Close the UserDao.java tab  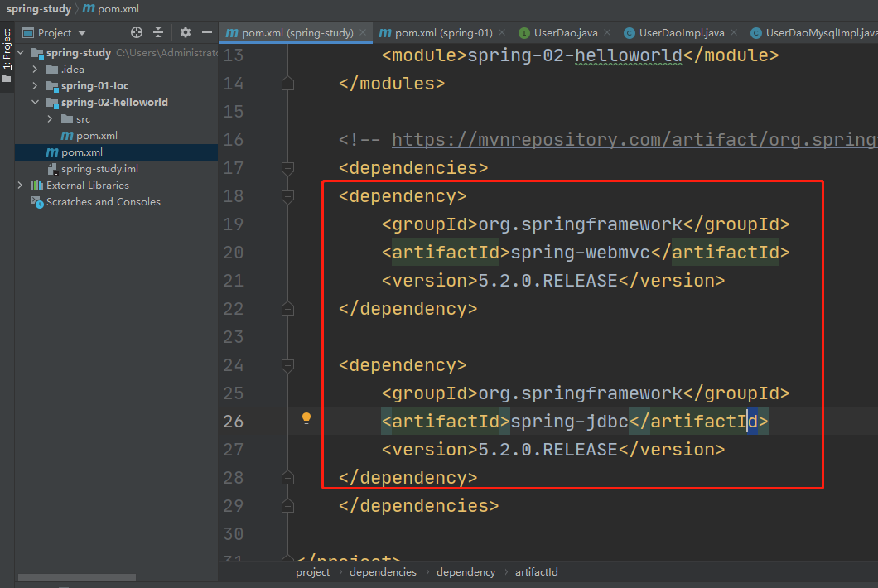click(607, 33)
